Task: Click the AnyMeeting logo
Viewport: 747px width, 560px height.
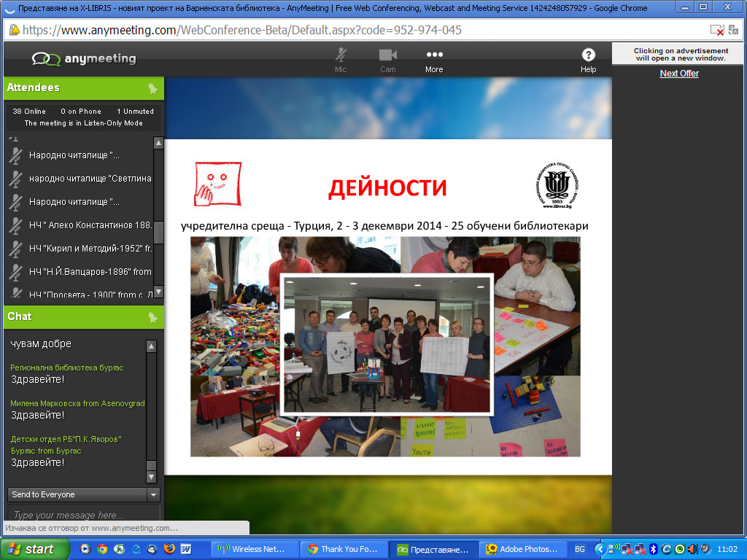Action: tap(84, 59)
